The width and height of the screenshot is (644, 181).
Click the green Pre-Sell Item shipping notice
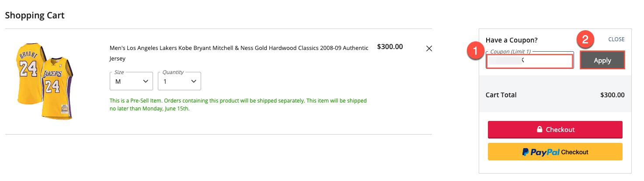(238, 104)
